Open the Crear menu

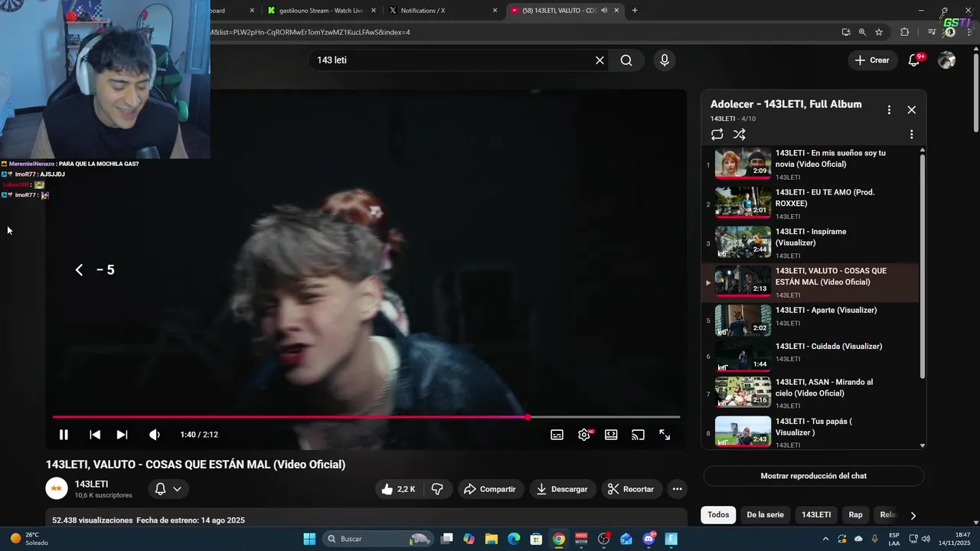click(872, 60)
